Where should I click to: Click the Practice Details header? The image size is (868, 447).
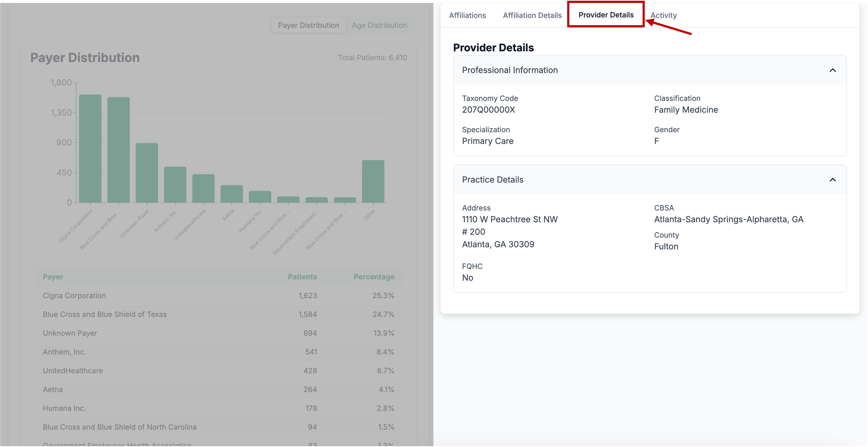[x=493, y=180]
